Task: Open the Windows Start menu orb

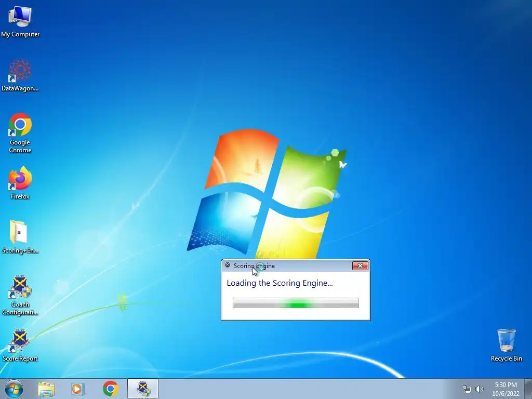Action: (14, 389)
